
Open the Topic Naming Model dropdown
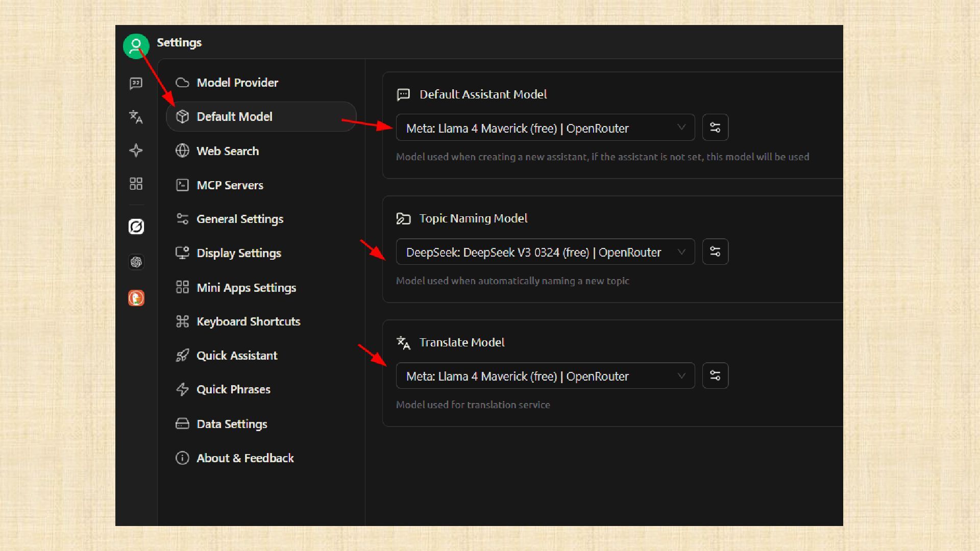coord(545,252)
